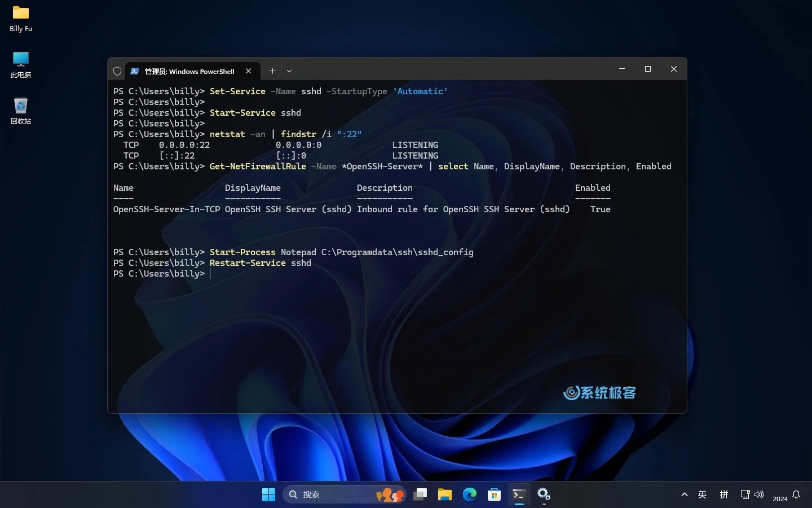Expand hidden icons in the system tray

684,494
